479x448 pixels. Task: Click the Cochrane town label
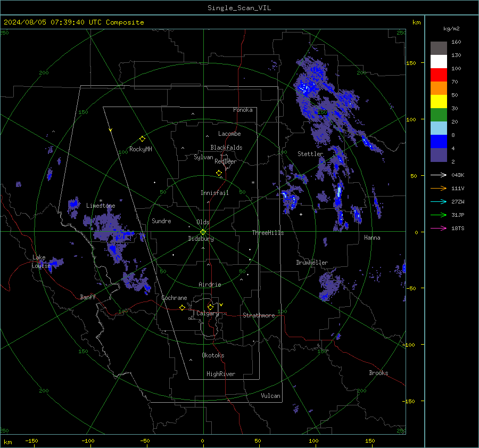(174, 298)
